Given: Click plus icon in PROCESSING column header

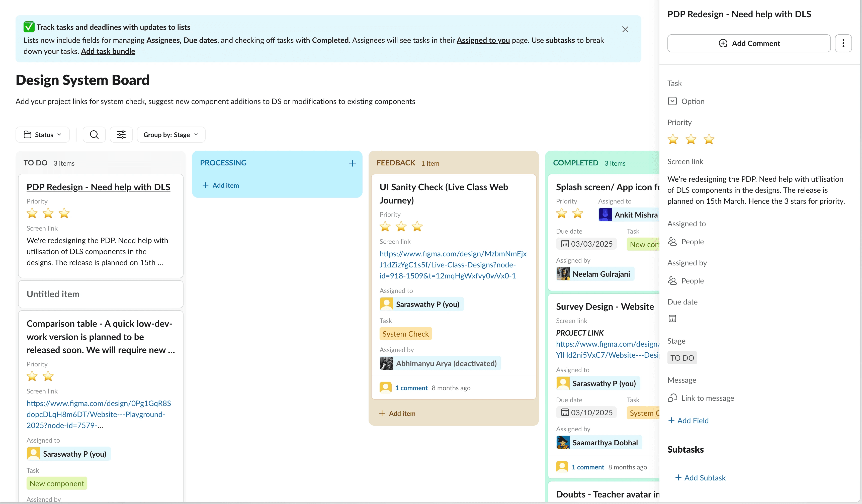Looking at the screenshot, I should [x=352, y=163].
